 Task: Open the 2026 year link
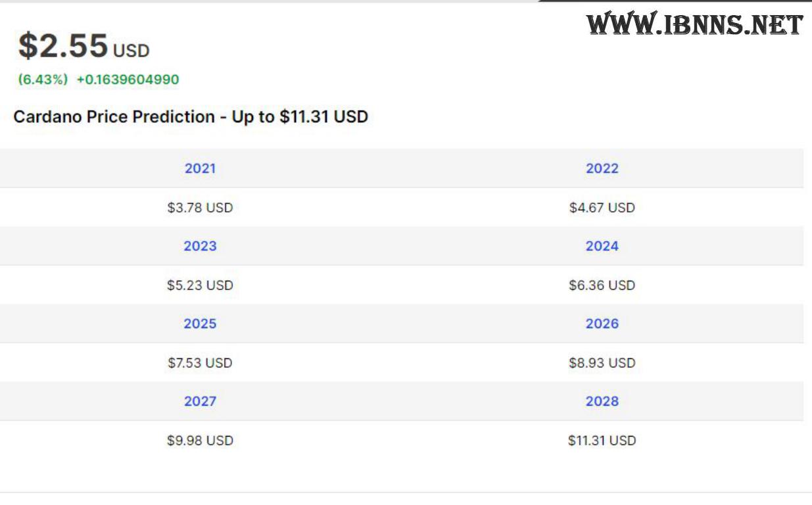pyautogui.click(x=602, y=324)
